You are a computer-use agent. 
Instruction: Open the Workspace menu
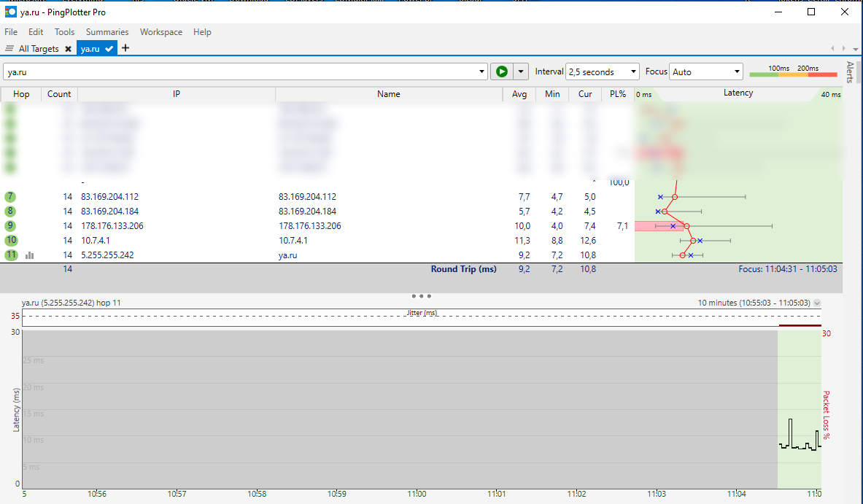click(160, 32)
